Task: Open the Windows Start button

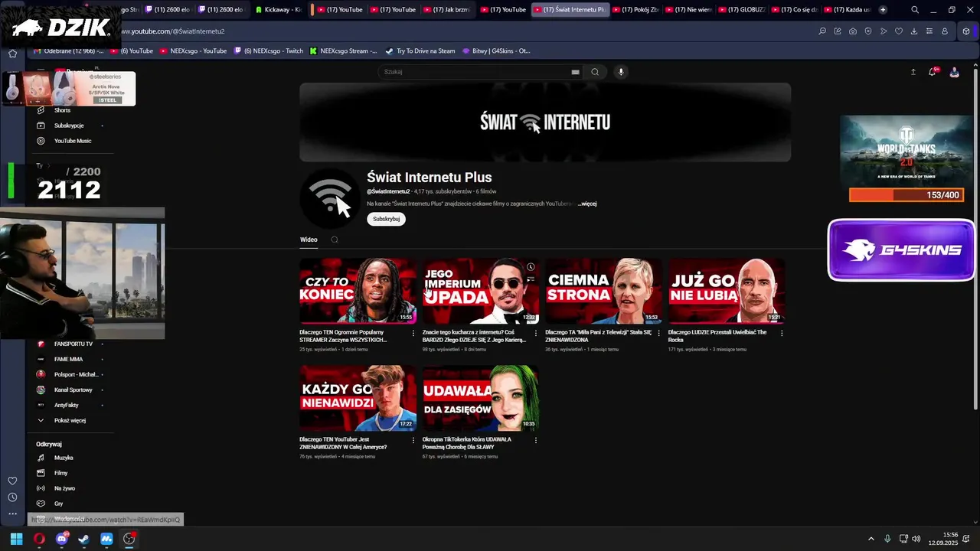Action: tap(16, 539)
